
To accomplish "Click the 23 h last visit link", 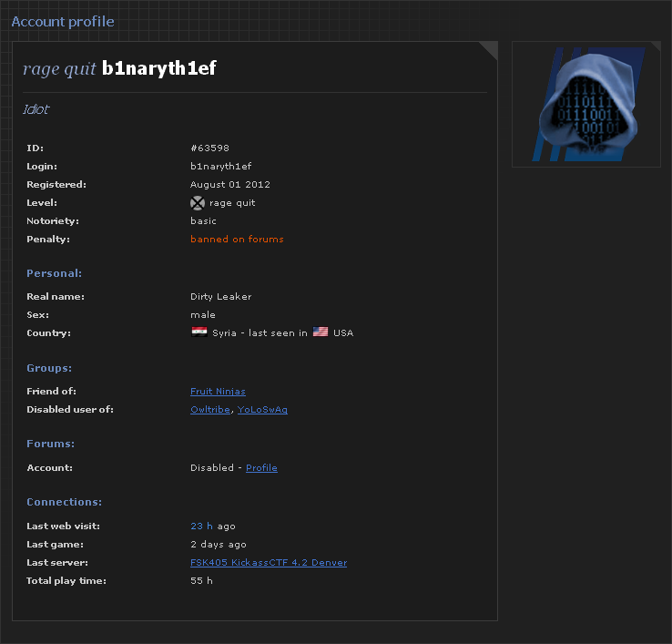I will [201, 526].
